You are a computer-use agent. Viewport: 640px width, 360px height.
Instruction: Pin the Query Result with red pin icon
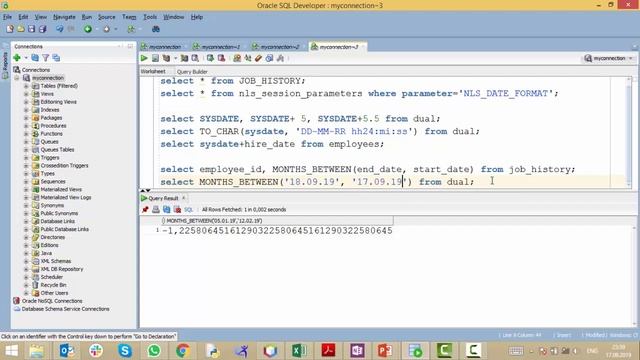145,209
